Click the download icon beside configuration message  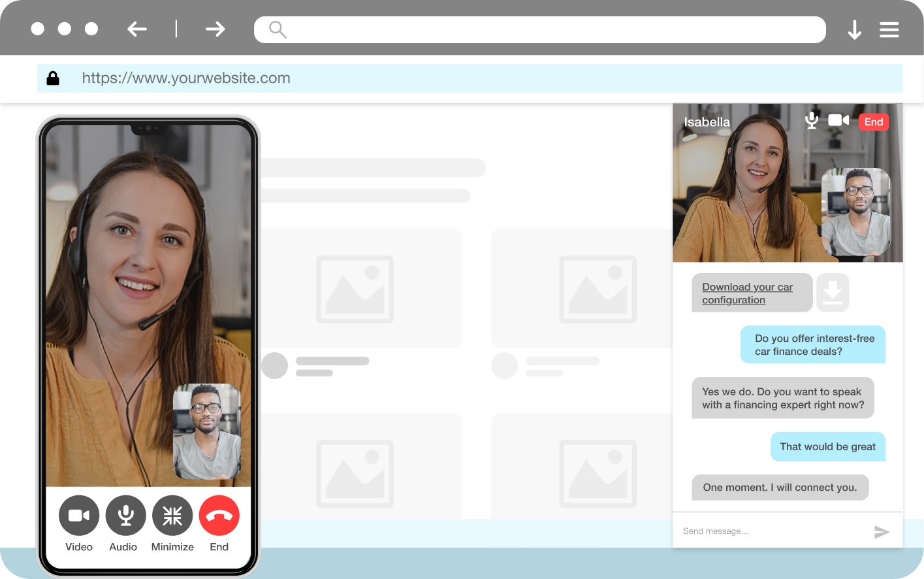[833, 292]
